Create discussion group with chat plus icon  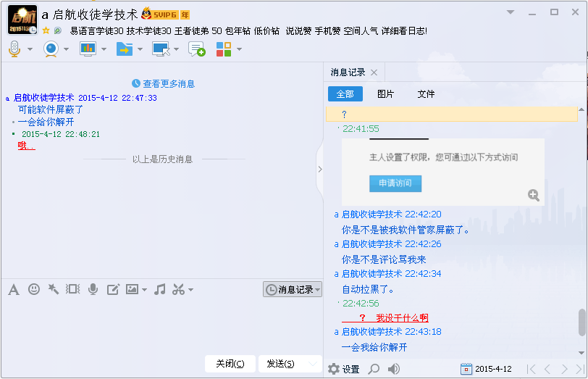click(x=197, y=49)
